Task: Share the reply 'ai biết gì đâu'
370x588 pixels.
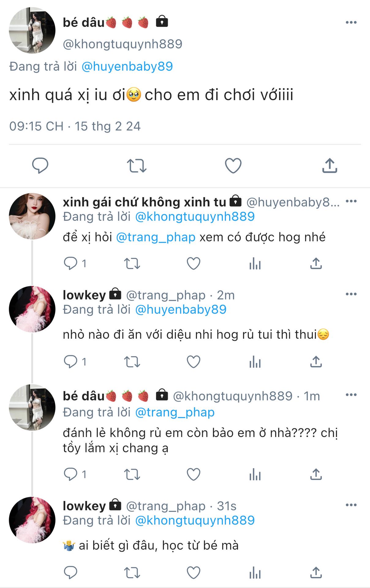Action: tap(316, 572)
